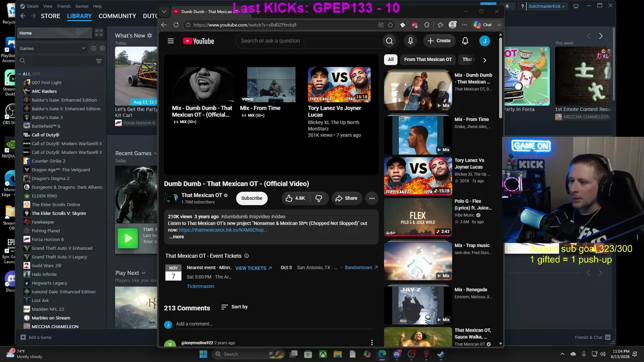Switch Steam library to collections grid view
This screenshot has width=644, height=362.
[x=99, y=33]
